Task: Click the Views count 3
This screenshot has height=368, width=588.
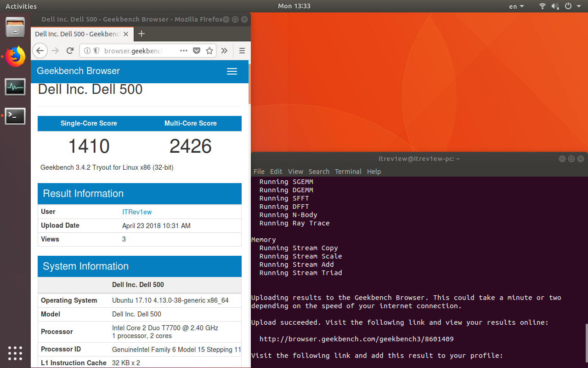Action: pyautogui.click(x=124, y=239)
